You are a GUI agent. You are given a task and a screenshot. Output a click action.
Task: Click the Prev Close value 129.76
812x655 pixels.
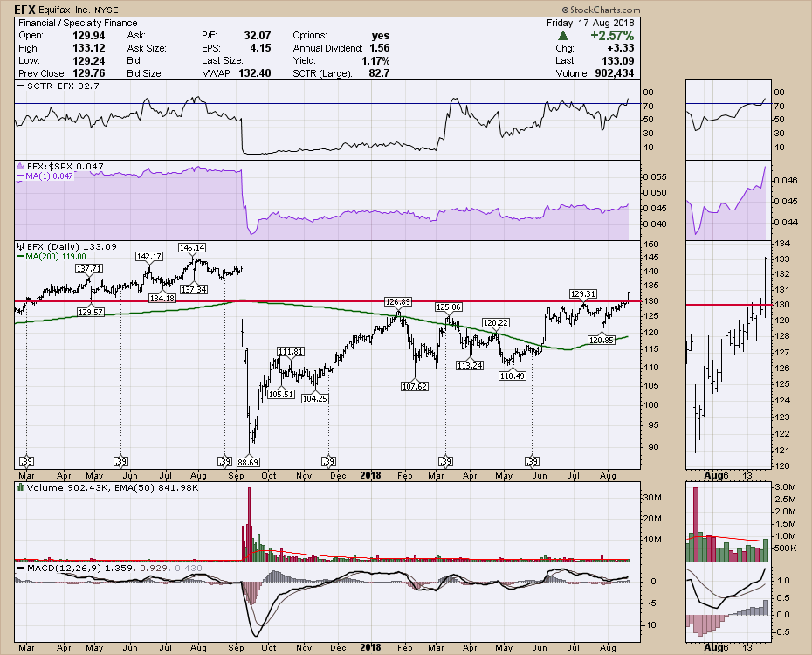point(88,73)
